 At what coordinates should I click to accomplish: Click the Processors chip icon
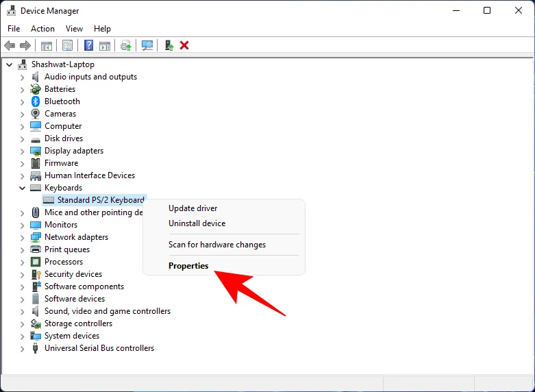click(36, 262)
